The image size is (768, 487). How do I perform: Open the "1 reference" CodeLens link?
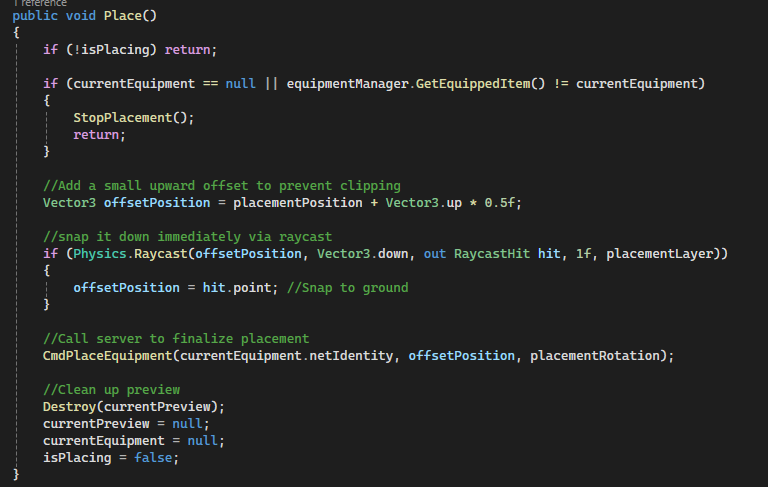(40, 3)
